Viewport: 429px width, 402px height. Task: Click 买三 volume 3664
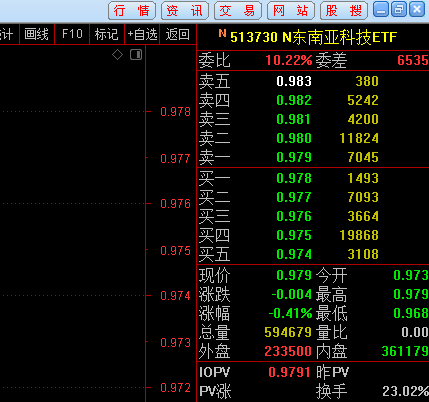363,216
